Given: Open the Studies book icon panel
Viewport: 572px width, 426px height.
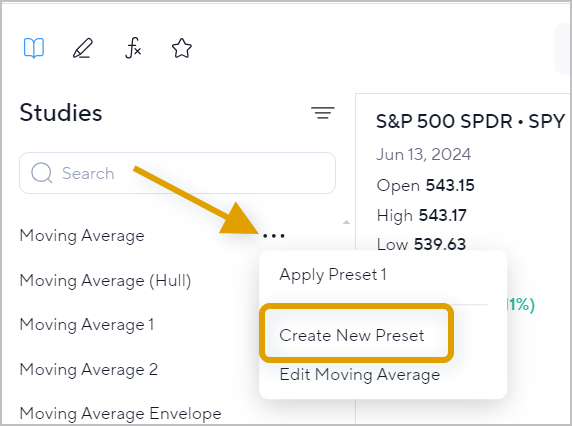Looking at the screenshot, I should click(34, 48).
